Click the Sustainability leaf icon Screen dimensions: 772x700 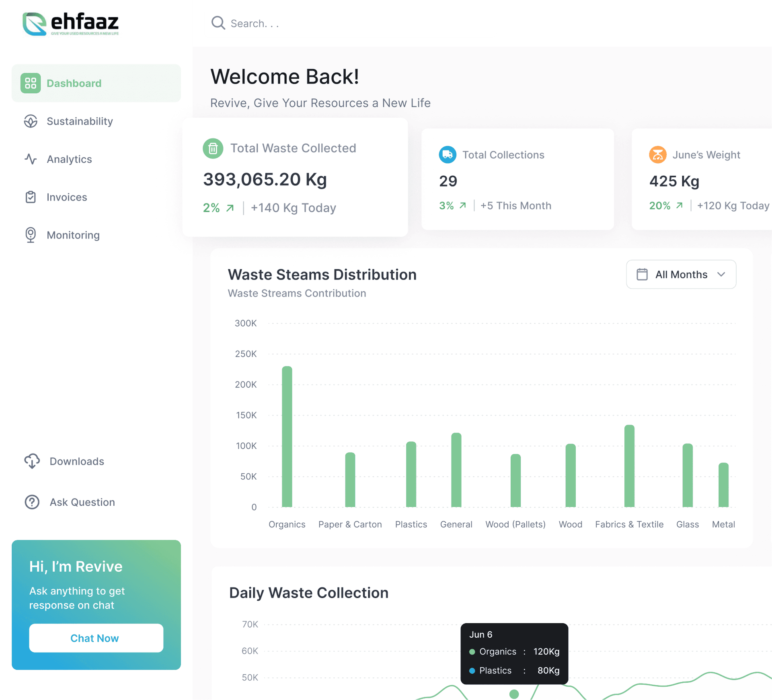[x=31, y=121]
